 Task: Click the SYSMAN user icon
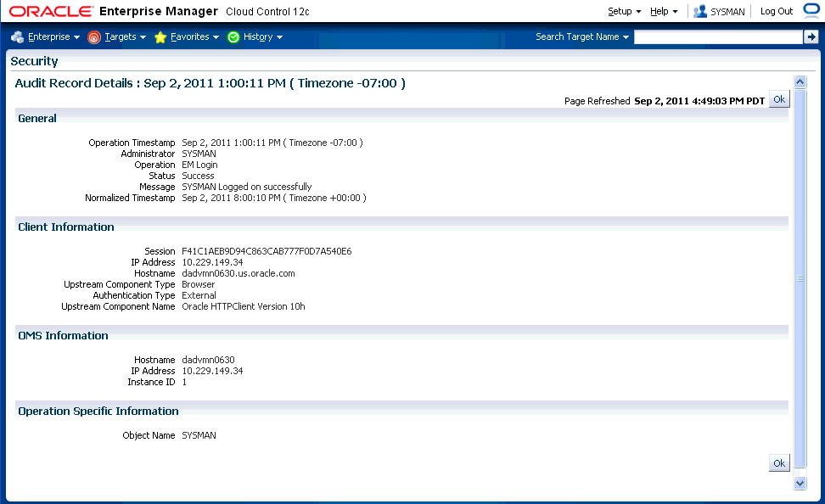click(699, 11)
